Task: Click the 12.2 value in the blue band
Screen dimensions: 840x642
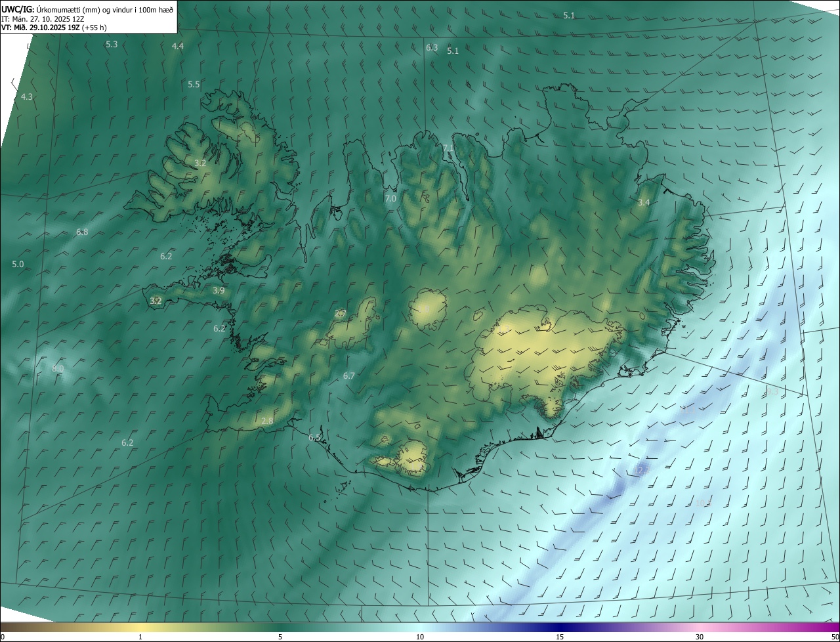Action: tap(641, 470)
